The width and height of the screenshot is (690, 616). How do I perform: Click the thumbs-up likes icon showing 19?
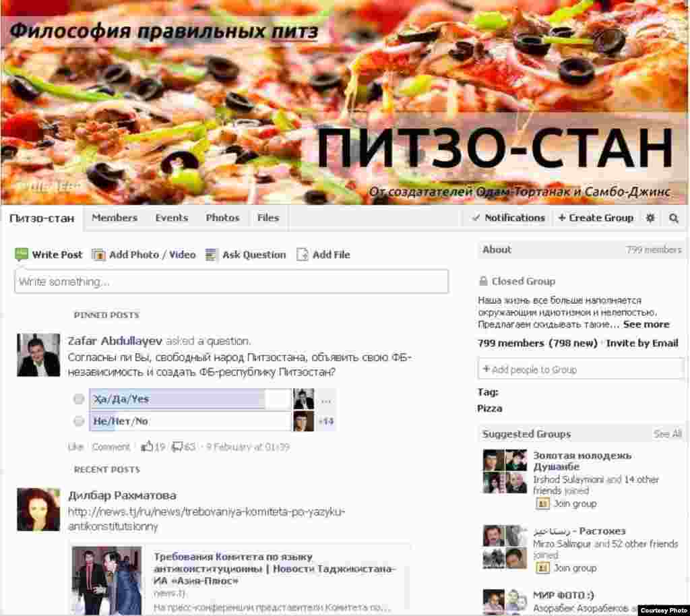[147, 446]
